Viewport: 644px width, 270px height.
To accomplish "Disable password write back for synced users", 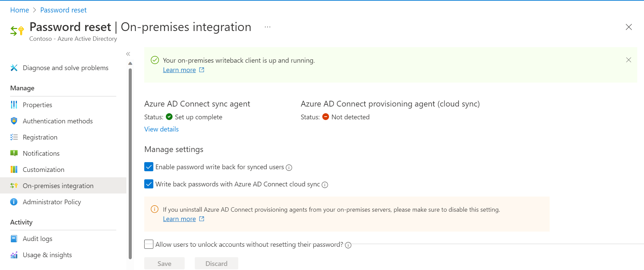I will point(149,167).
